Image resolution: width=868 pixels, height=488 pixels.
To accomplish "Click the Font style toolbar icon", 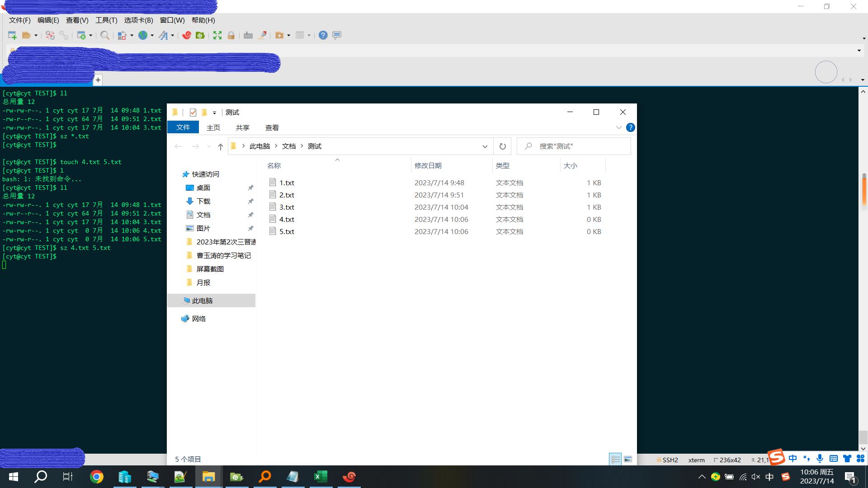I will (x=163, y=35).
